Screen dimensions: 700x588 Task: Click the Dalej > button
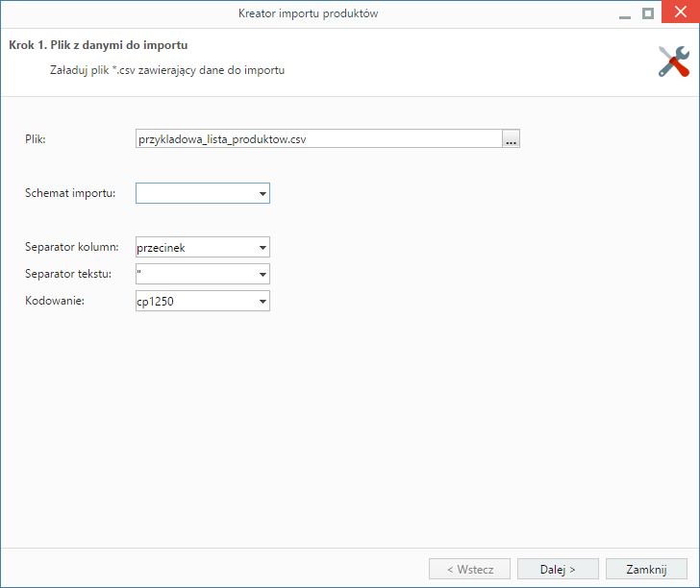(558, 569)
